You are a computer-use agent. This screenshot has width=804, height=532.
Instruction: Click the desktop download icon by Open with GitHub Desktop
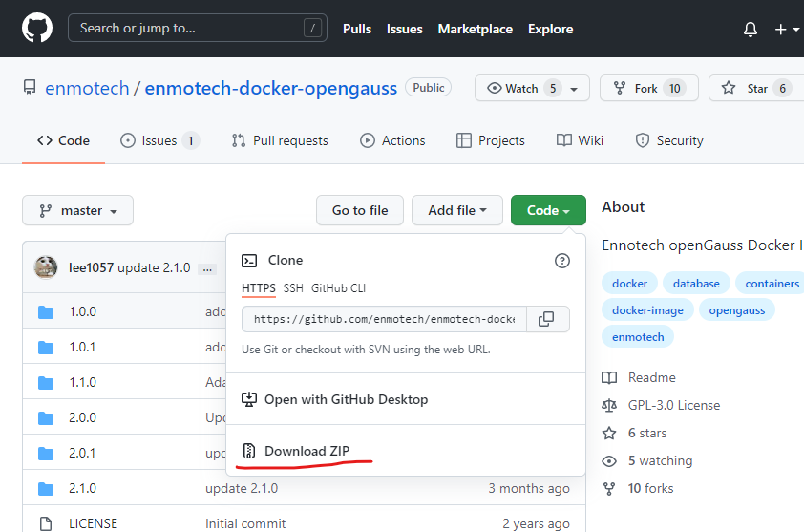click(x=249, y=399)
